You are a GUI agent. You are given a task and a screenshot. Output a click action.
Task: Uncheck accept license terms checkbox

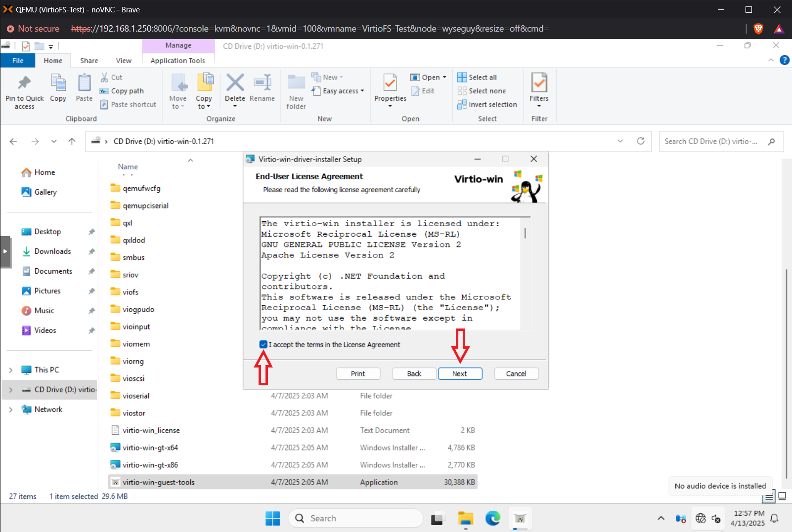coord(263,344)
